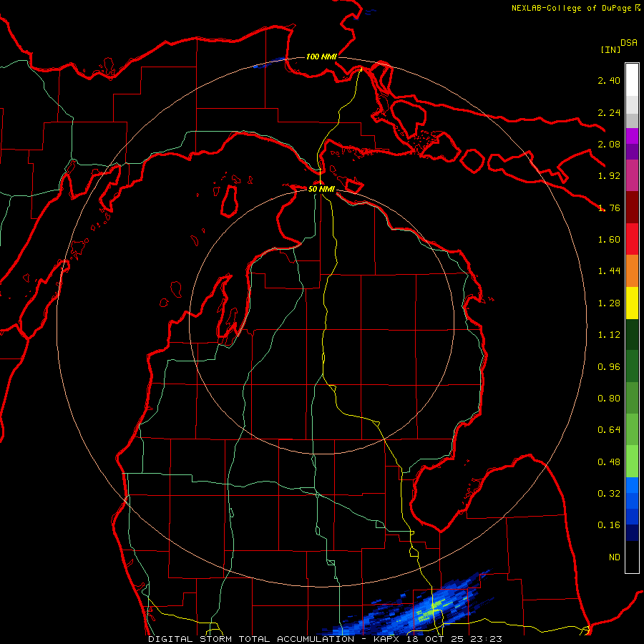
Task: Click the 0.64 legend value
Action: pos(609,430)
